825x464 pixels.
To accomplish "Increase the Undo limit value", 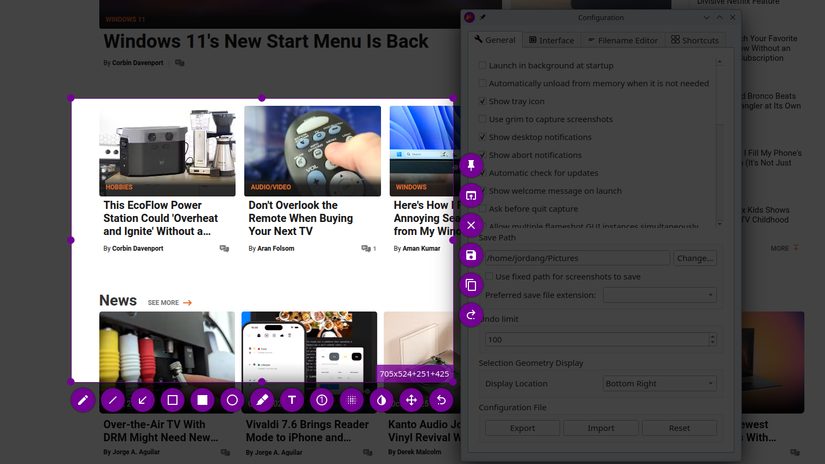I will click(712, 336).
